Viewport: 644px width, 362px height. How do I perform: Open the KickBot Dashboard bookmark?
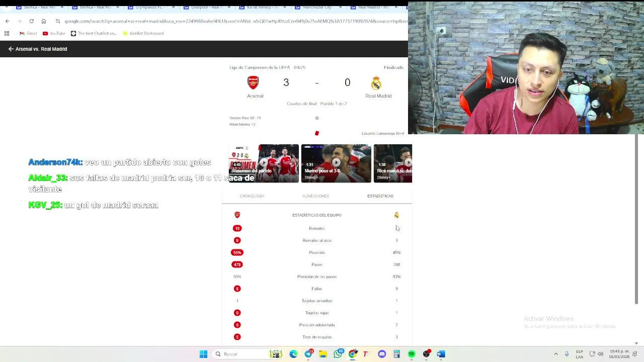pyautogui.click(x=143, y=33)
